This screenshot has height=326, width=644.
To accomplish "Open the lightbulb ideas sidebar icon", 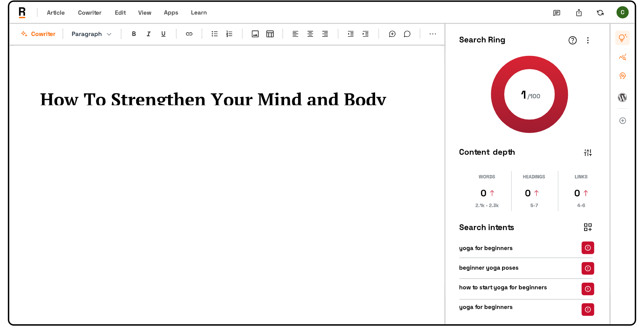I will pyautogui.click(x=622, y=38).
